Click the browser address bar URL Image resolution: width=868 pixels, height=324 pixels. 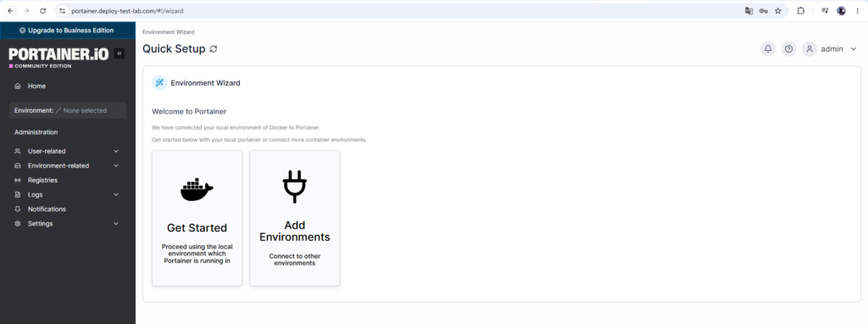(x=127, y=11)
